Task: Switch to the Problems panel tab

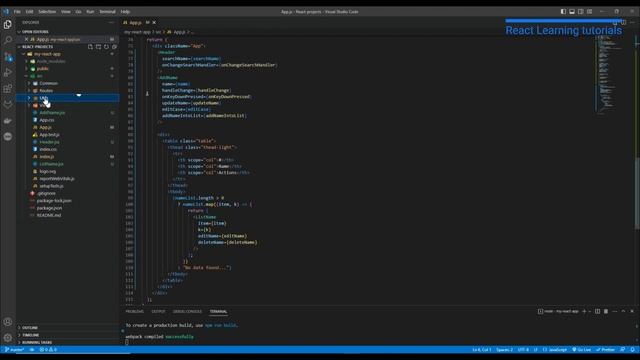Action: [x=135, y=311]
